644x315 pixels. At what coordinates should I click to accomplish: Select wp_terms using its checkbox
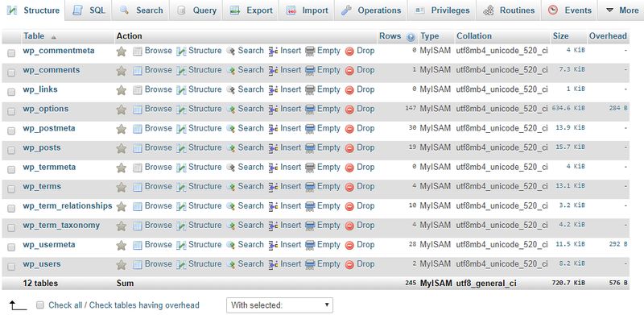11,189
